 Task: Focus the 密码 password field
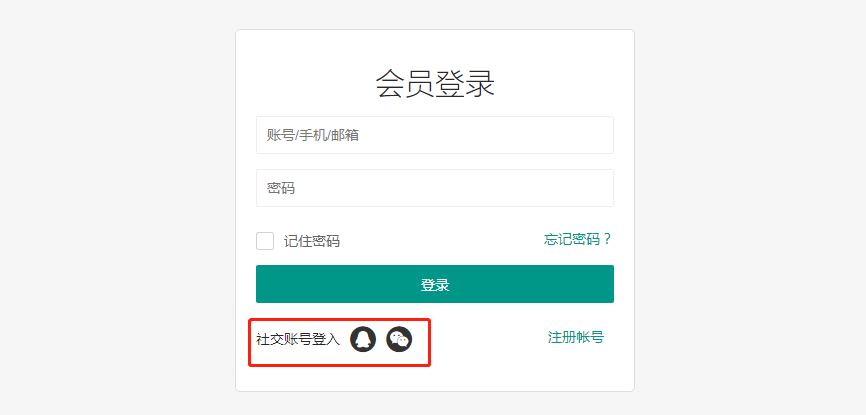coord(434,188)
